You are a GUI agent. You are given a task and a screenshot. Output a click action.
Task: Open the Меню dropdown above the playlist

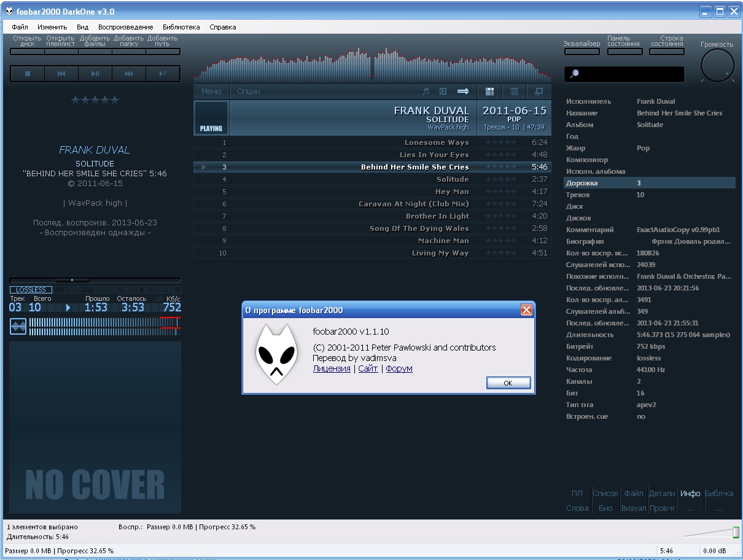point(211,91)
